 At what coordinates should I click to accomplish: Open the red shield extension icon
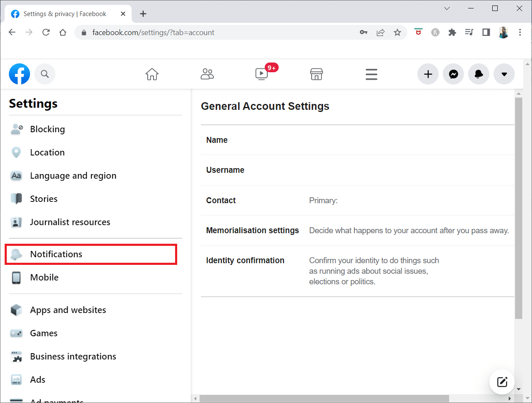click(418, 32)
